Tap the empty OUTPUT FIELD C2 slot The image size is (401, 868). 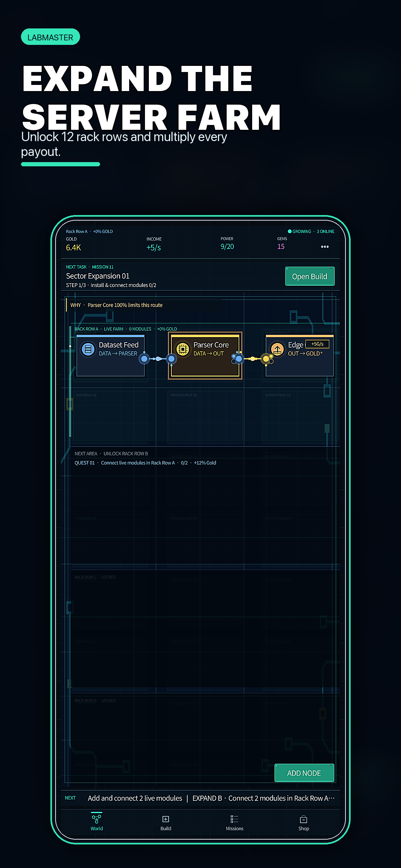[300, 417]
